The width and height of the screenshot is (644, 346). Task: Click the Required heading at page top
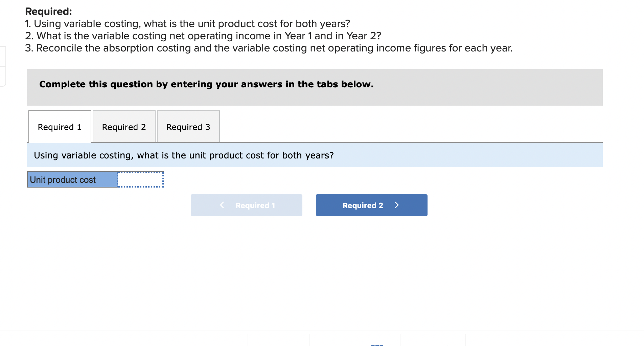point(48,11)
